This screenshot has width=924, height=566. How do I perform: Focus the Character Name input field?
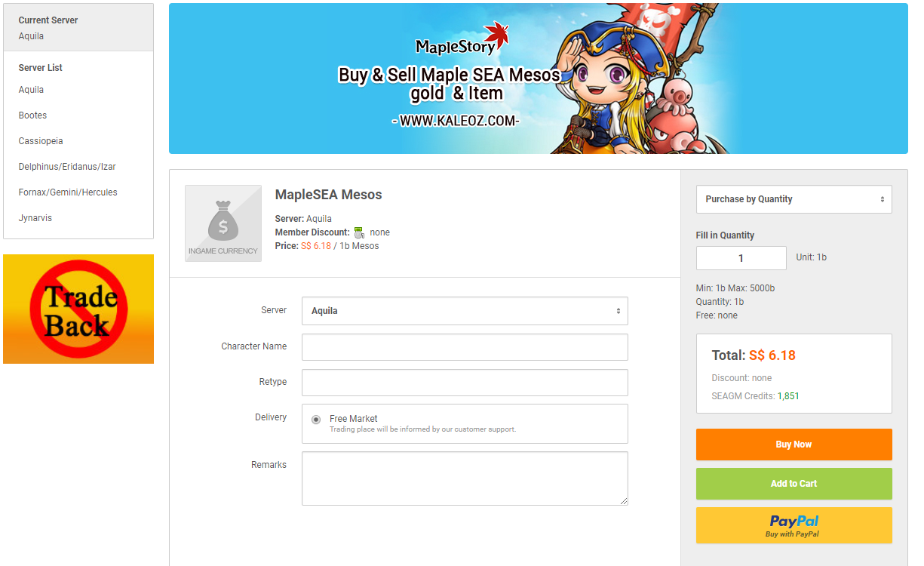tap(465, 347)
